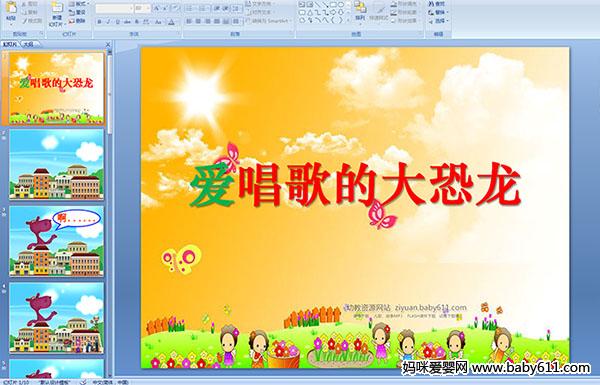This screenshot has width=600, height=385.
Task: Toggle Underline text formatting
Action: point(117,22)
